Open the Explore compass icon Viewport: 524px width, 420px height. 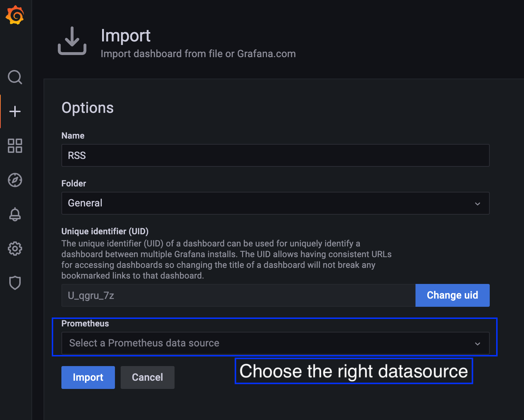pos(15,180)
